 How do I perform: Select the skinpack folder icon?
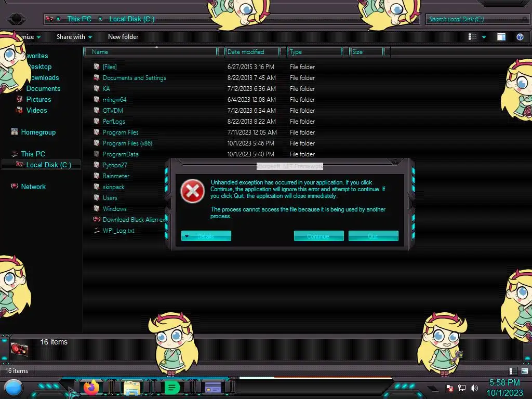click(x=97, y=187)
